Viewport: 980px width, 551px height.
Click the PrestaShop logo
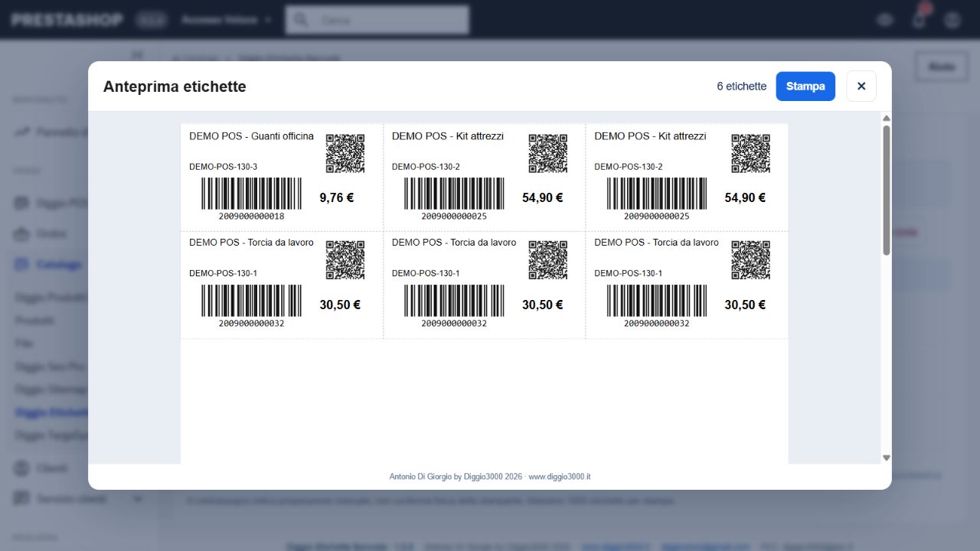[67, 20]
